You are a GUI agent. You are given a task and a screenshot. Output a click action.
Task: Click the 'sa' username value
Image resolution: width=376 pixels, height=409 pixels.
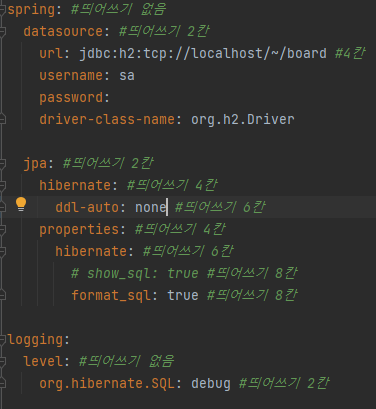tap(127, 76)
